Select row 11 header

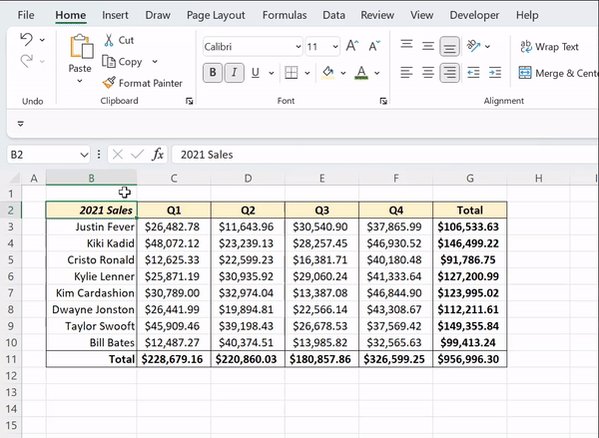pos(11,359)
